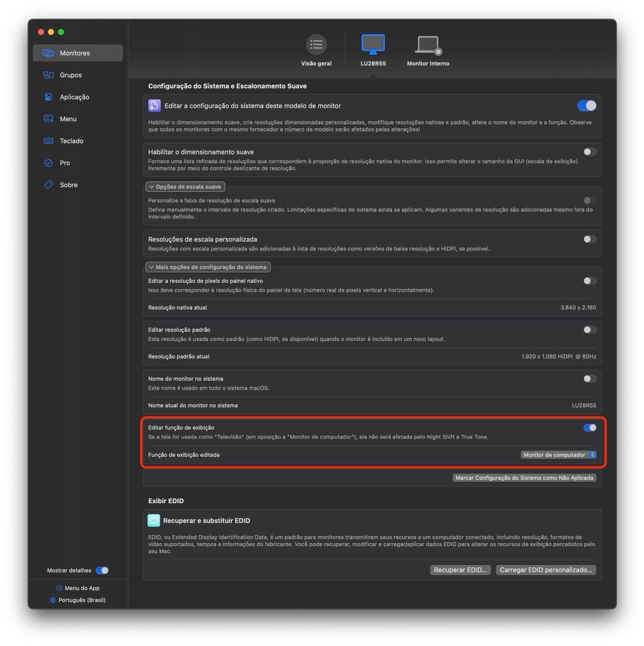Click the Grupos sidebar icon
644x646 pixels.
click(48, 75)
